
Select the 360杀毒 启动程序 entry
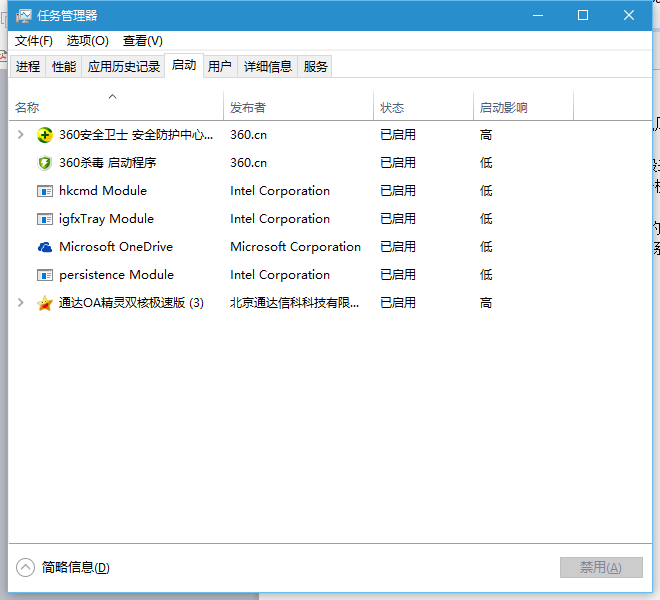coord(108,163)
